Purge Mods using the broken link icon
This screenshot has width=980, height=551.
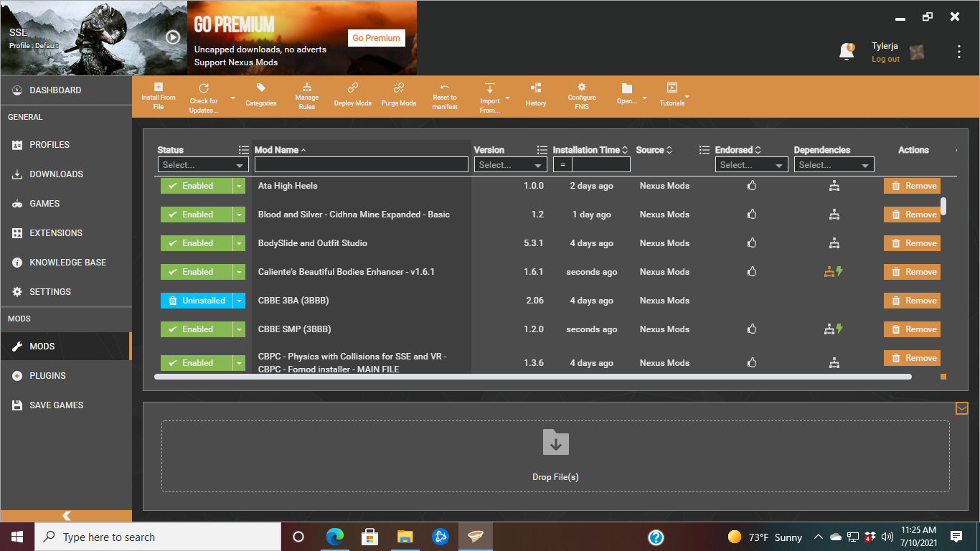click(399, 88)
